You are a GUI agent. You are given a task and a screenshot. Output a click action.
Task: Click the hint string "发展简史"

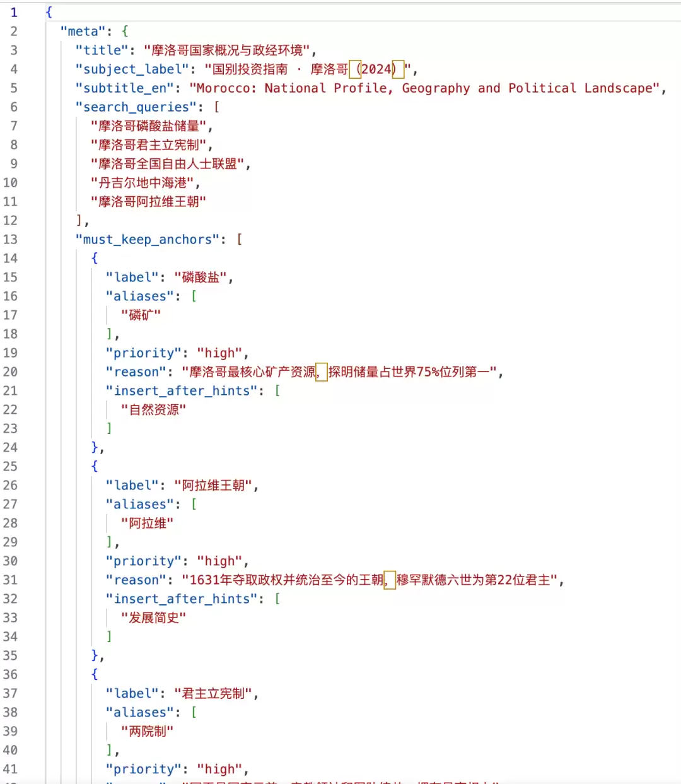tap(153, 617)
